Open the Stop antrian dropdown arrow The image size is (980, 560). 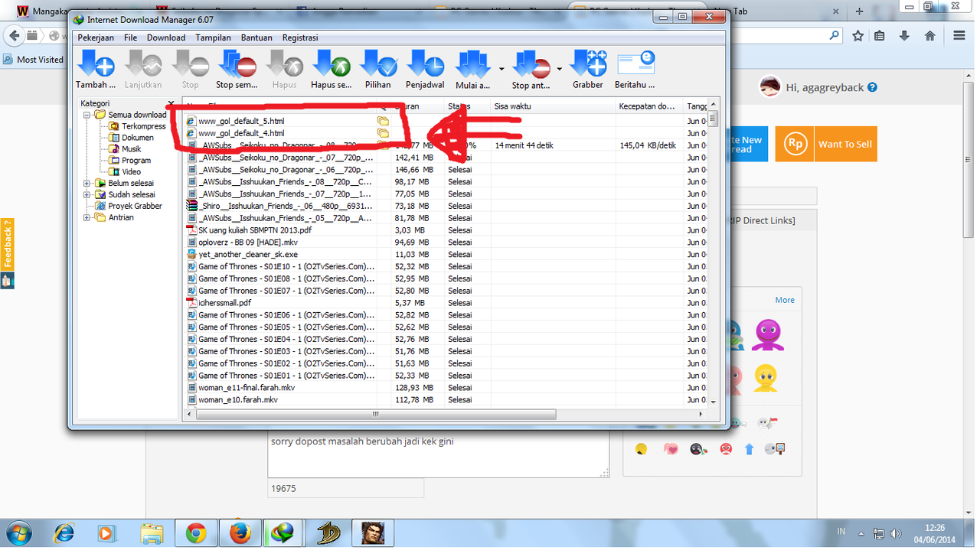coord(560,69)
